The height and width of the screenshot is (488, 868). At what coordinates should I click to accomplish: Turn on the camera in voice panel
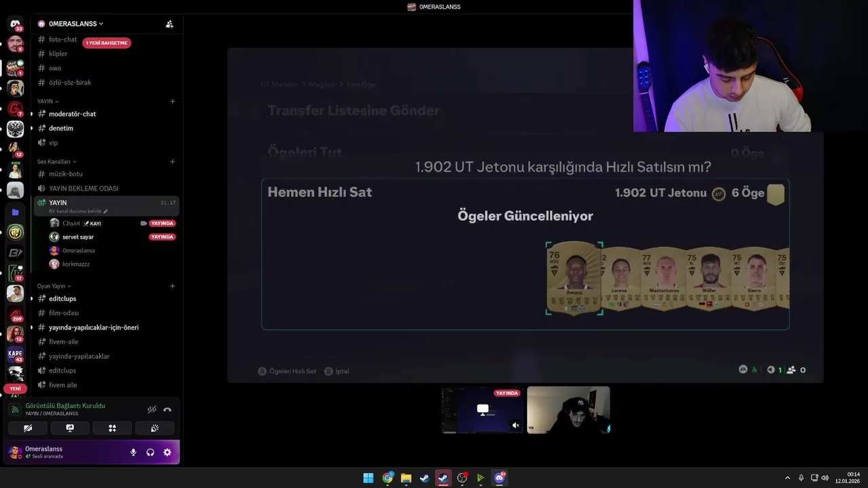click(28, 428)
